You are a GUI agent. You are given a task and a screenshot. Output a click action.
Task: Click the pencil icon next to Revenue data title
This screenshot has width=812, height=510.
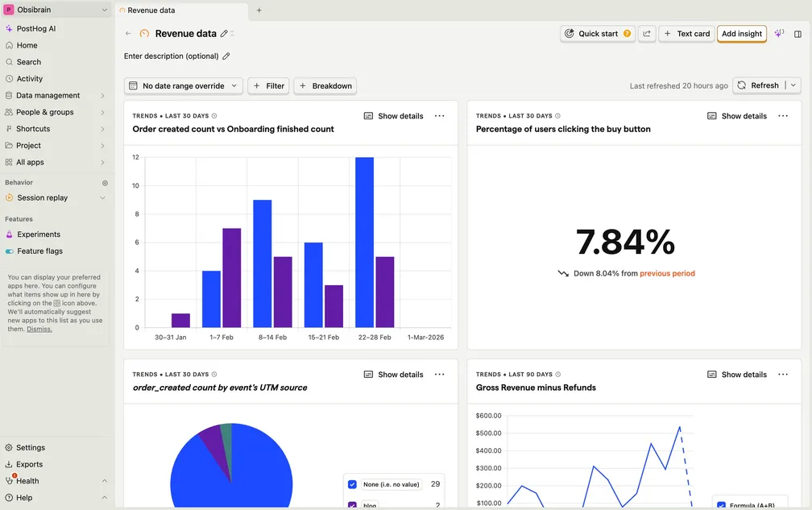224,34
